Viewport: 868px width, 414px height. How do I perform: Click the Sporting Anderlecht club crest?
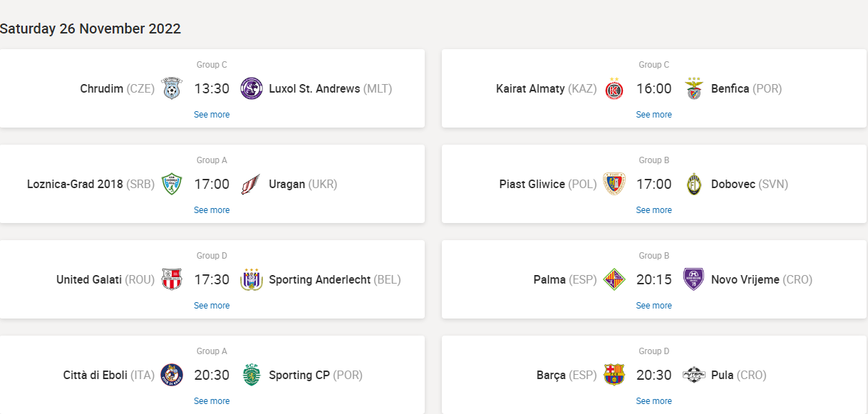point(252,280)
